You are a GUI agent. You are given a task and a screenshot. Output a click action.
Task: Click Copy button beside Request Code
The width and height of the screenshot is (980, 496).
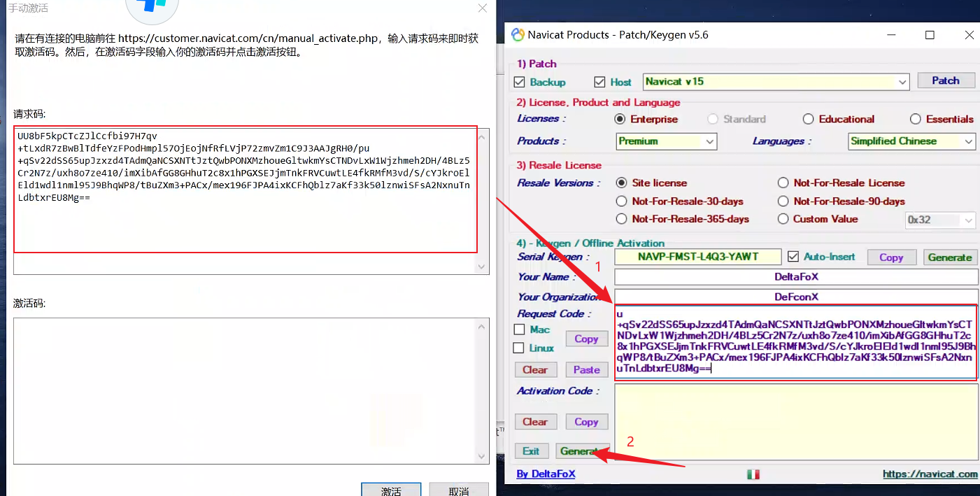(586, 339)
